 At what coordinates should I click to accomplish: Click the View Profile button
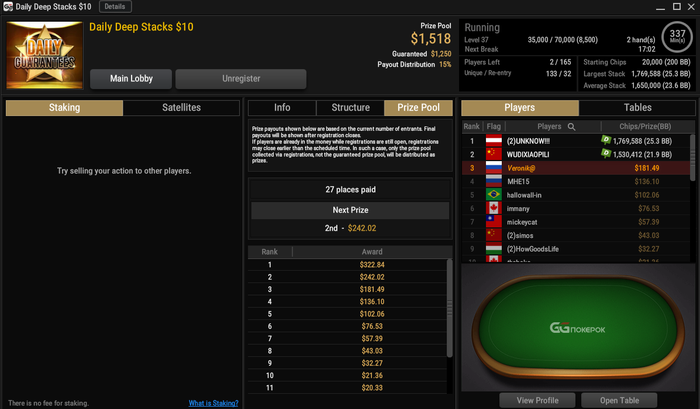[538, 401]
